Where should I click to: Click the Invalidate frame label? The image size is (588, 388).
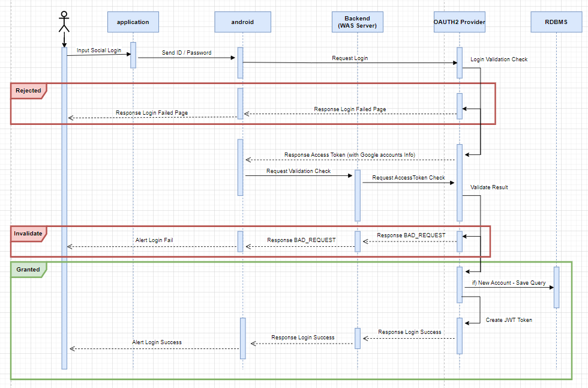click(x=28, y=234)
